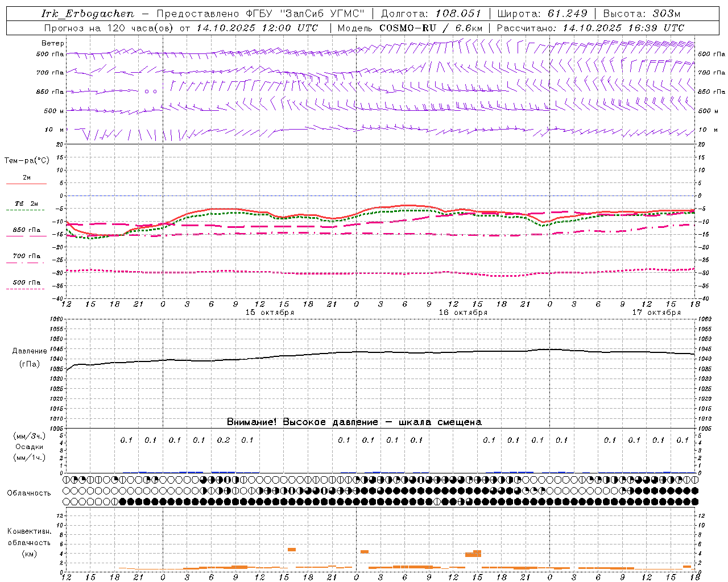
Task: Click the Высота: 303м value
Action: 642,14
